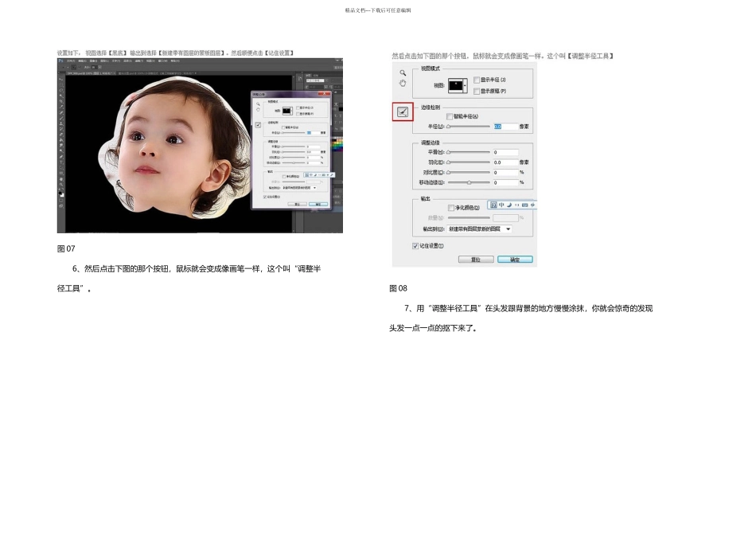
Task: Click the 对比度 value field in large dialog
Action: [505, 172]
